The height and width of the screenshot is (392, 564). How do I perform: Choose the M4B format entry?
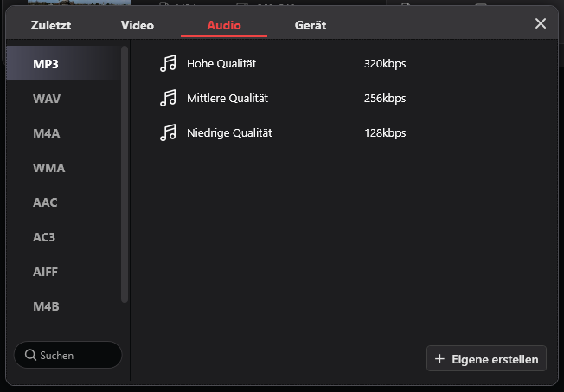pos(64,306)
